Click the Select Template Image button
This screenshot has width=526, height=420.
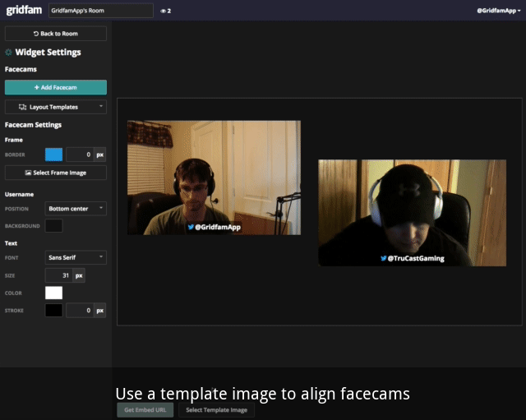[x=217, y=410]
